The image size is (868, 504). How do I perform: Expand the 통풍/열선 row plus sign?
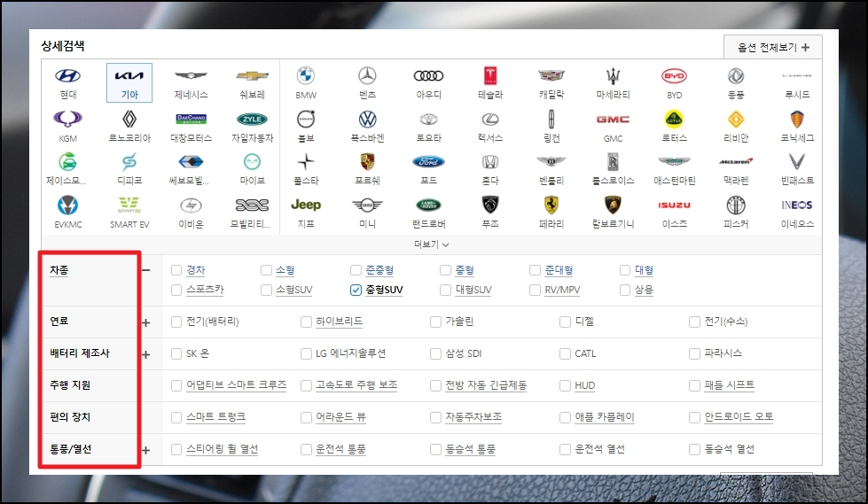pos(145,450)
